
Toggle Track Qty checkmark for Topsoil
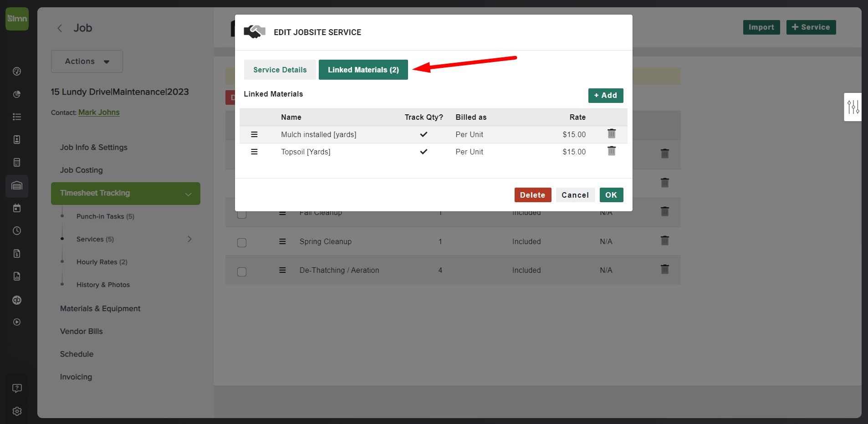click(x=424, y=152)
